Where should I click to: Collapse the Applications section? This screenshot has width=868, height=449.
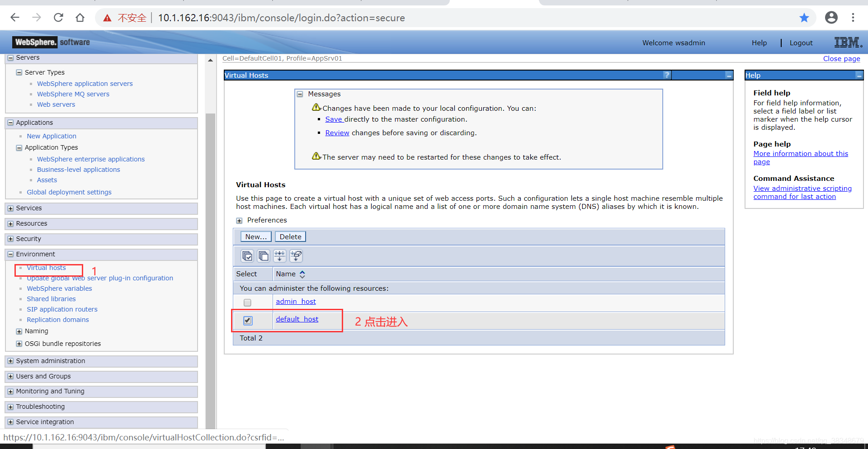click(10, 123)
